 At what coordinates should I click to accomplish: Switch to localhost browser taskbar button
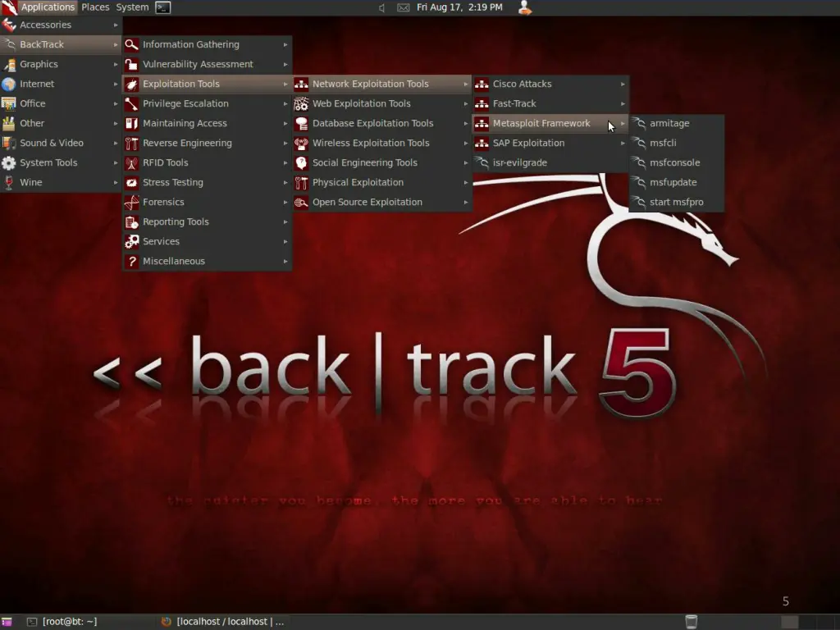point(224,622)
